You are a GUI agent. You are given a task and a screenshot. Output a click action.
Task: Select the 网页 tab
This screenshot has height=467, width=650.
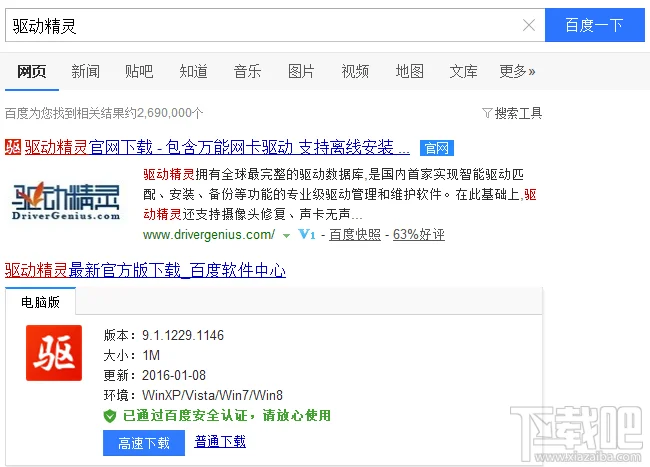click(32, 72)
